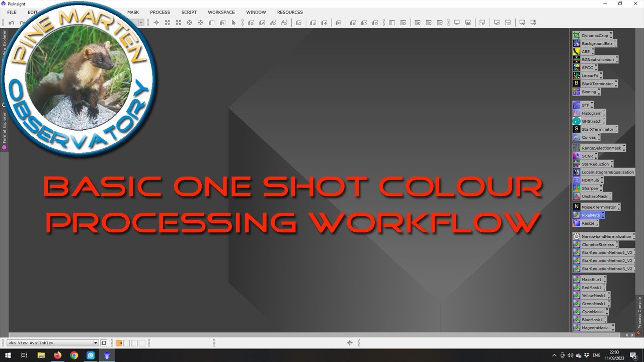Viewport: 644px width, 362px height.
Task: Launch the ABE process icon
Action: tap(583, 52)
